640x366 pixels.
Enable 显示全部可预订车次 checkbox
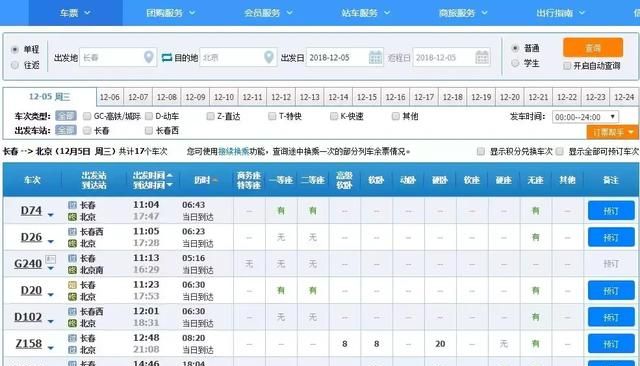pos(560,151)
